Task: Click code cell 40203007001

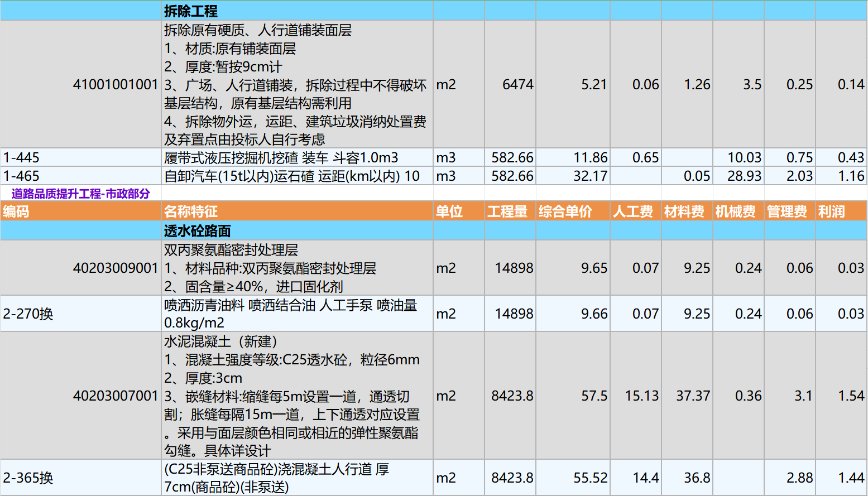Action: pyautogui.click(x=81, y=396)
